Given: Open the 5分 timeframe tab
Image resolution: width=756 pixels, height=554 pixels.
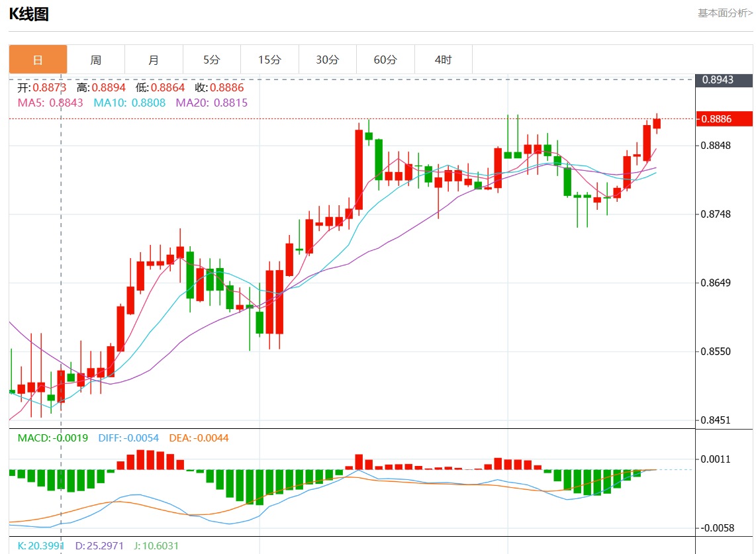Looking at the screenshot, I should pyautogui.click(x=211, y=60).
